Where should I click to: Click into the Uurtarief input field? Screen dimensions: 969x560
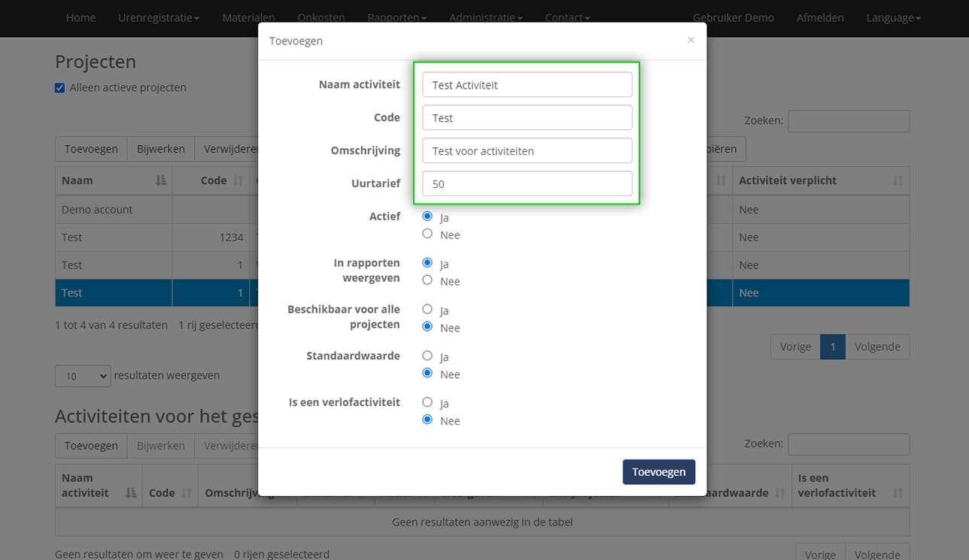[527, 183]
